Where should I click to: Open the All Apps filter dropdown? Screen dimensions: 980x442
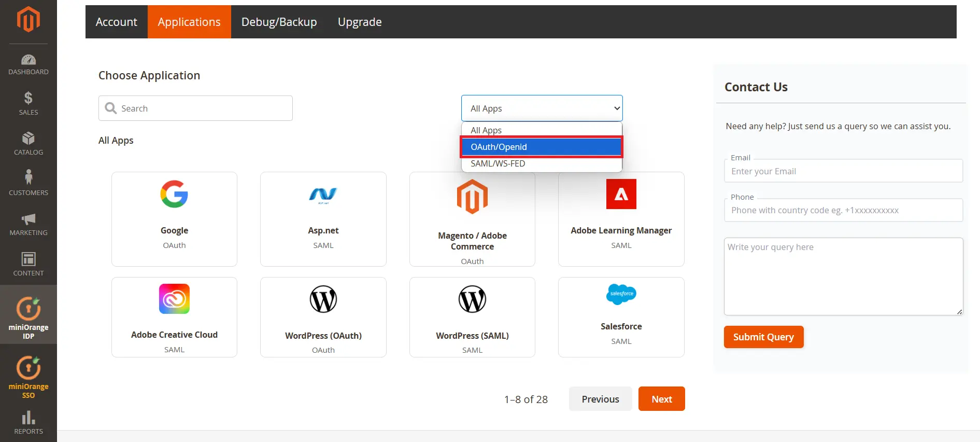[x=542, y=108]
